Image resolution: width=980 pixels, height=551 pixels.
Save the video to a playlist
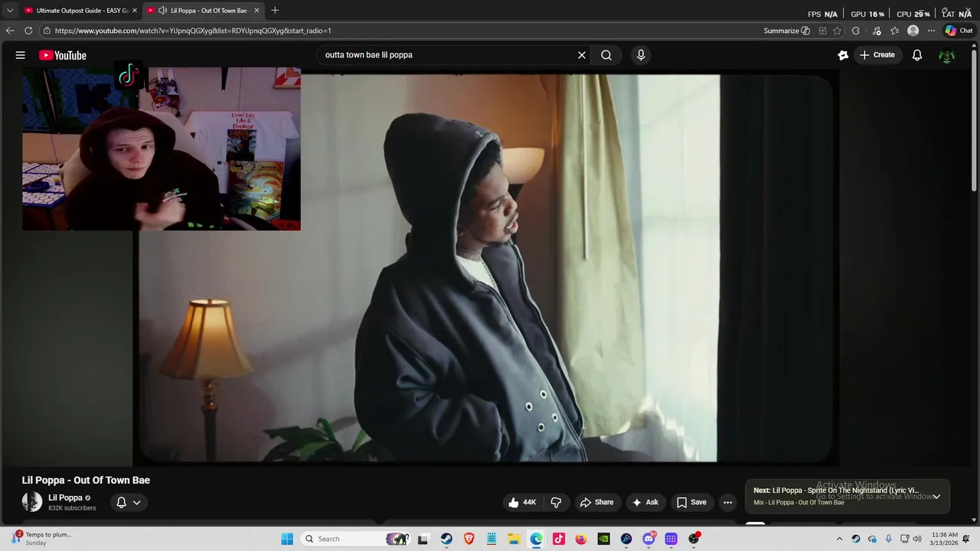click(x=691, y=502)
